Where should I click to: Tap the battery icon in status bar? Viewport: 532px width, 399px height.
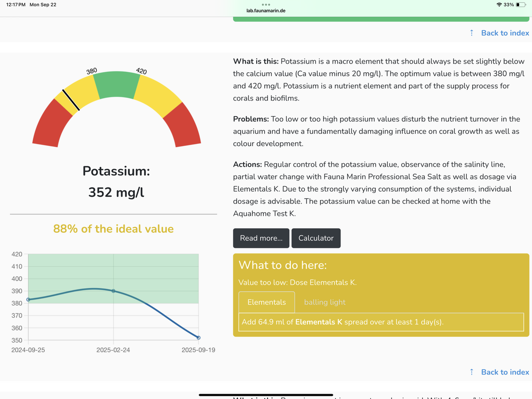521,4
